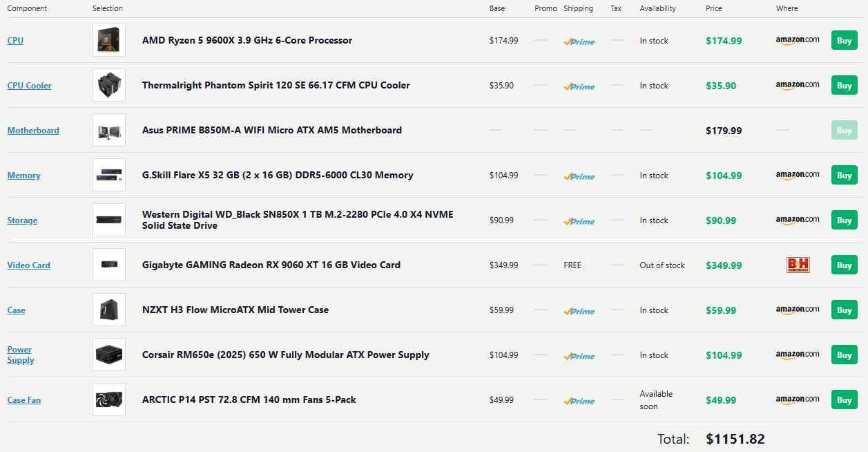Open B&H logo for the video card
This screenshot has height=452, width=868.
pos(798,265)
